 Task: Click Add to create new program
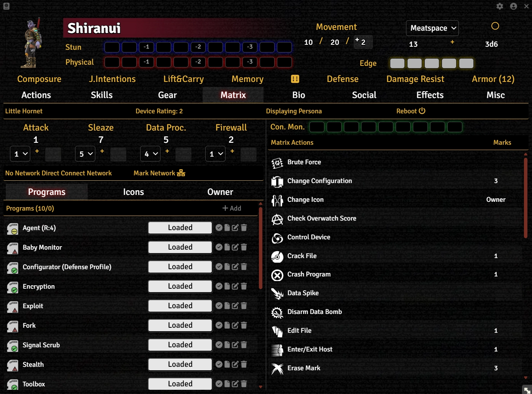[232, 208]
